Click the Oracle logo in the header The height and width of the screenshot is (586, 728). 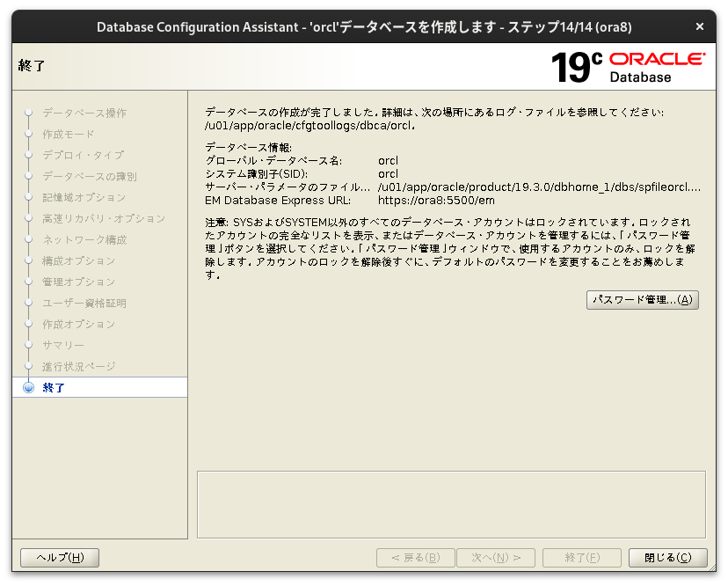coord(656,59)
